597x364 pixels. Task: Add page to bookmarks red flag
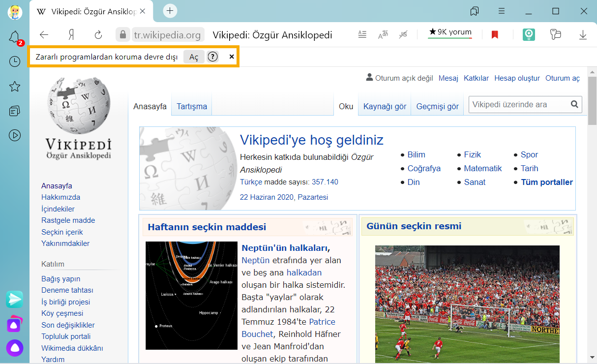click(495, 34)
